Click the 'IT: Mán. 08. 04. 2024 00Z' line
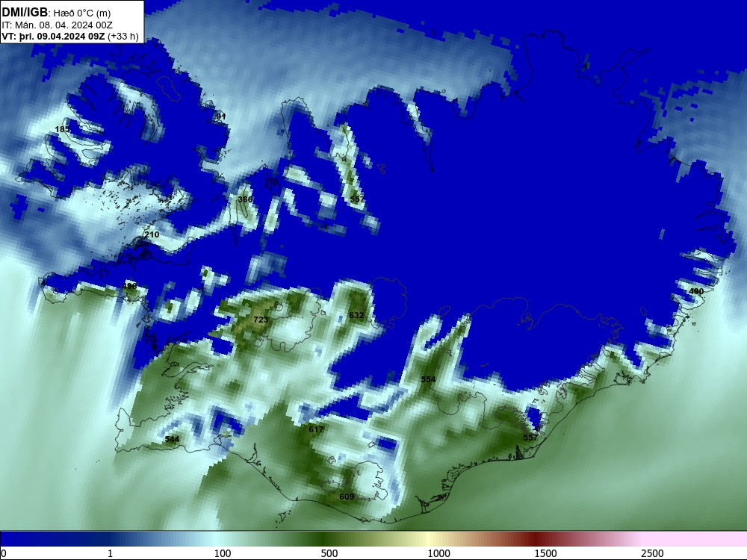 pos(57,25)
